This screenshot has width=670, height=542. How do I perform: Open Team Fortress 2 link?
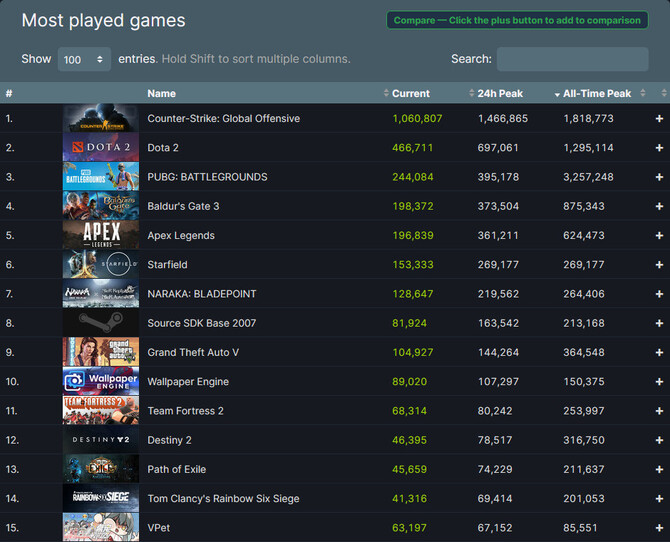[x=185, y=411]
